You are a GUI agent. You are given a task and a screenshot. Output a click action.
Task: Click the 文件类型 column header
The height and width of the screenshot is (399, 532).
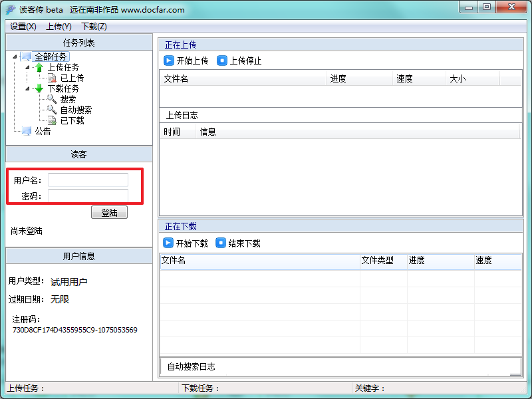(384, 261)
